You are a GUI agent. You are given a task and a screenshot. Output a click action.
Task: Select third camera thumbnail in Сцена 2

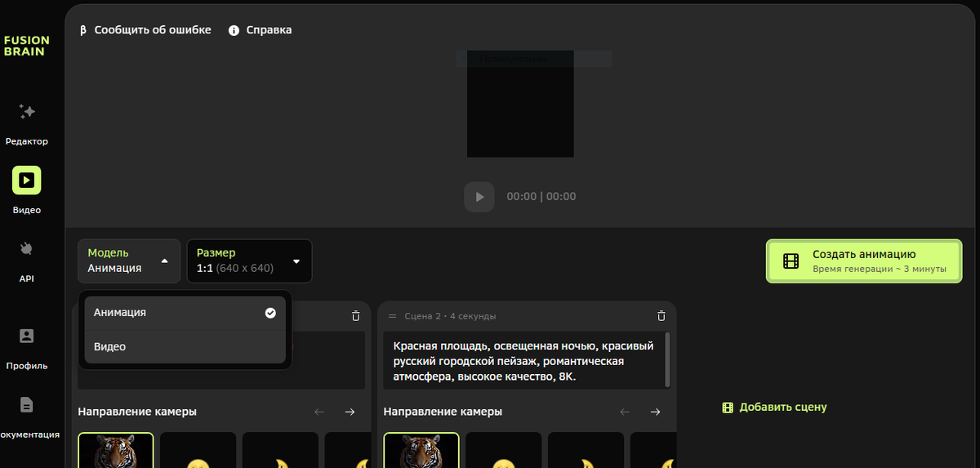click(586, 450)
